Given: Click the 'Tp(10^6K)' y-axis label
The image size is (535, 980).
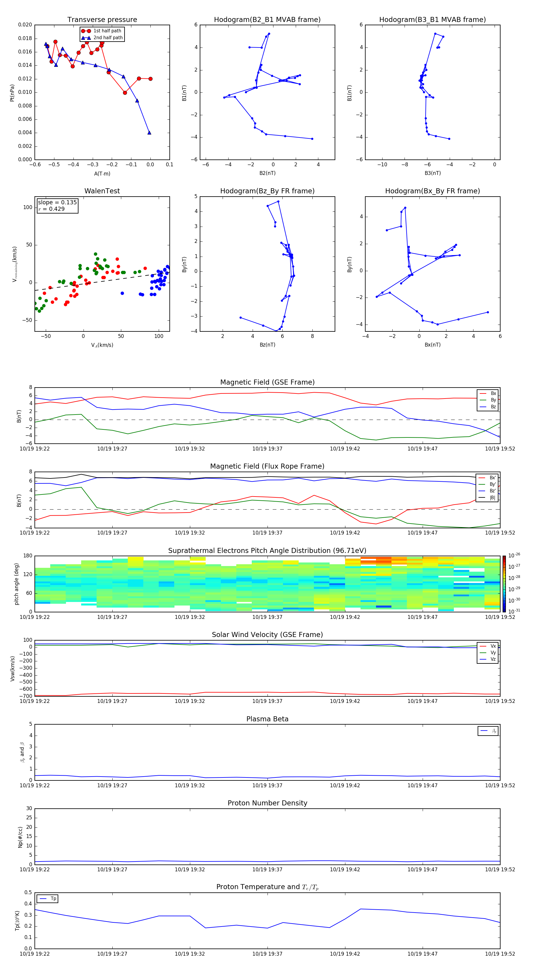Looking at the screenshot, I should [17, 921].
